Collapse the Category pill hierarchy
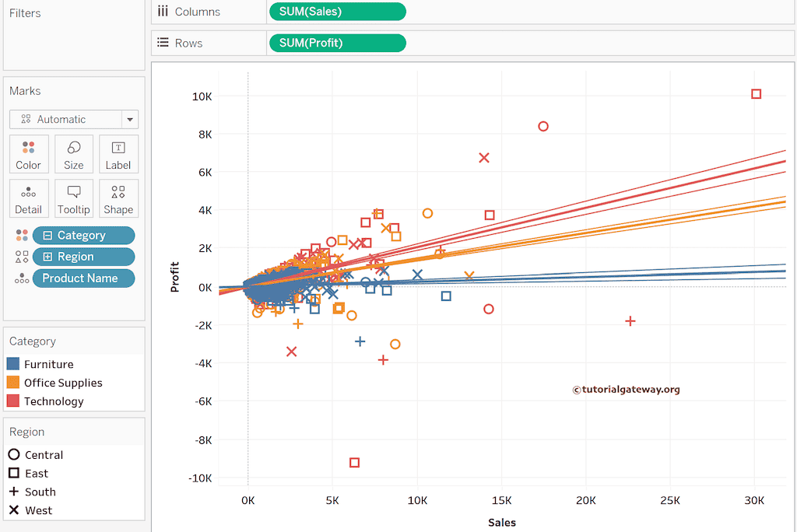Screen dimensions: 797x532 coord(47,236)
